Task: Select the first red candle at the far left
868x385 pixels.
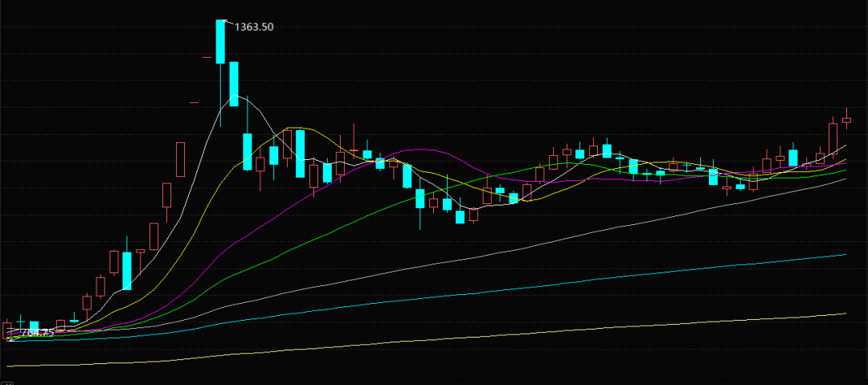Action: tap(7, 329)
